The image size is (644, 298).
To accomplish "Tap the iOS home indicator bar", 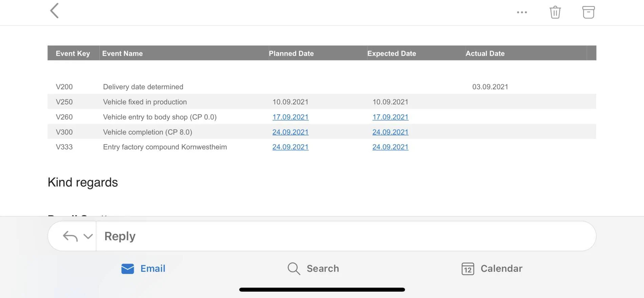I will click(322, 290).
